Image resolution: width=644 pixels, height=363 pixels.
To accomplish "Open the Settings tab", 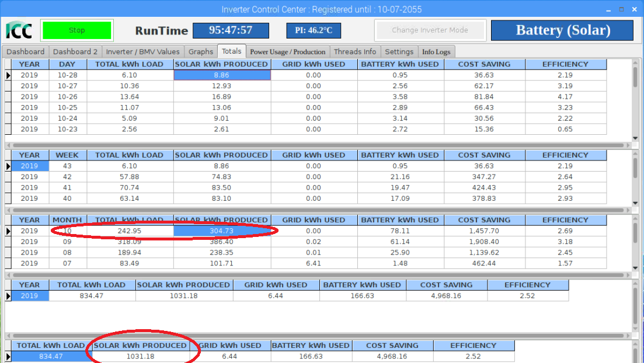I will 399,51.
